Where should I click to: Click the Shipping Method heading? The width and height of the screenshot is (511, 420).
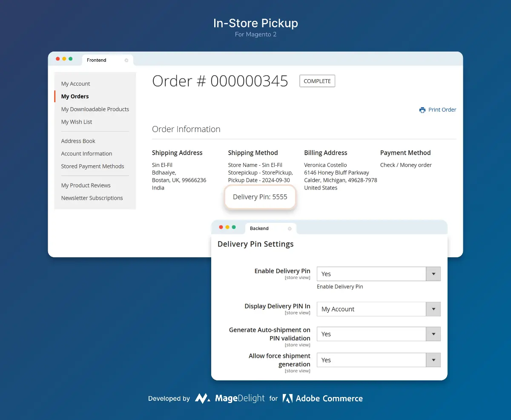click(x=253, y=153)
